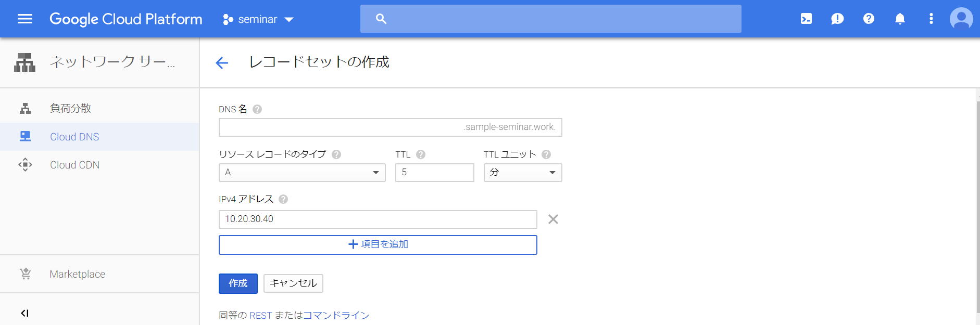
Task: Click the IPv4 アドレス help icon
Action: pos(283,199)
